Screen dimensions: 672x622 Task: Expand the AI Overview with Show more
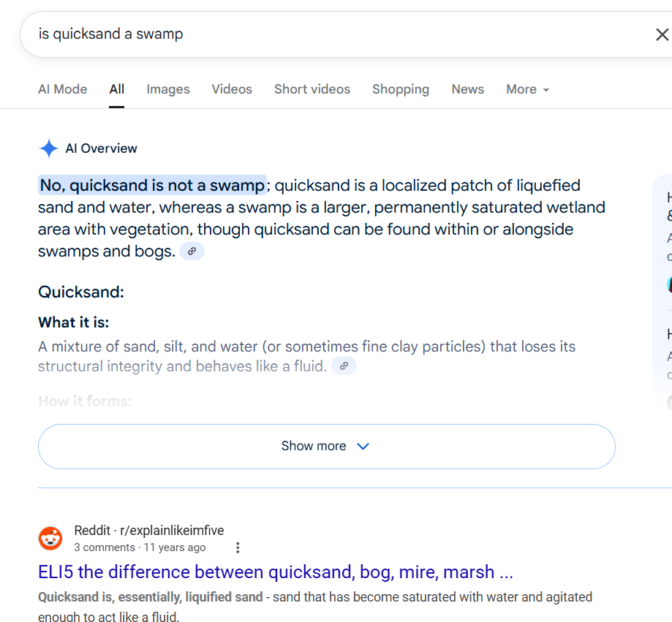(326, 446)
